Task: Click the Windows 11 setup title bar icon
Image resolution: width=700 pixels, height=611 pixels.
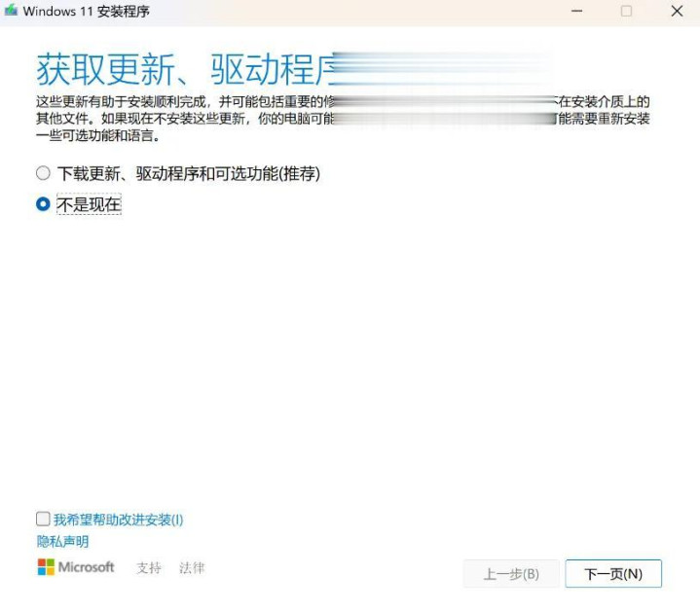Action: point(11,11)
